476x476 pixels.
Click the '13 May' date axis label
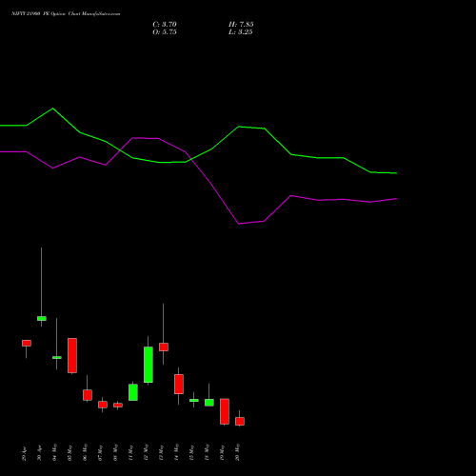(162, 452)
